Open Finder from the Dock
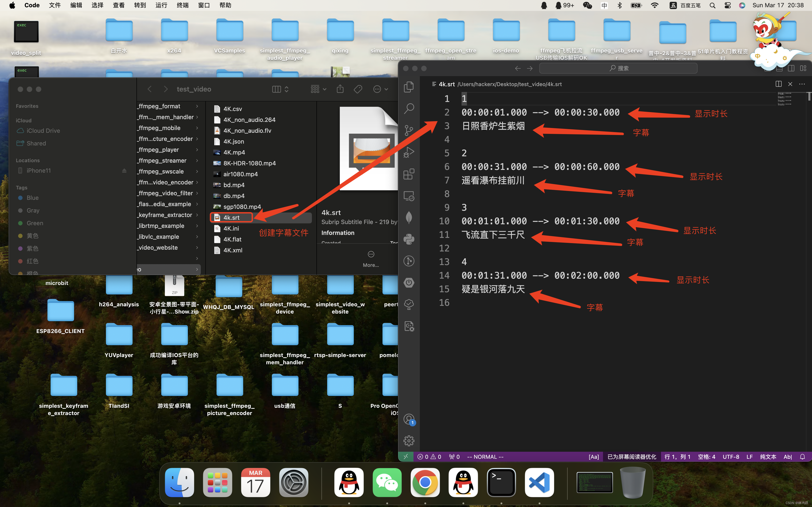 pyautogui.click(x=179, y=482)
